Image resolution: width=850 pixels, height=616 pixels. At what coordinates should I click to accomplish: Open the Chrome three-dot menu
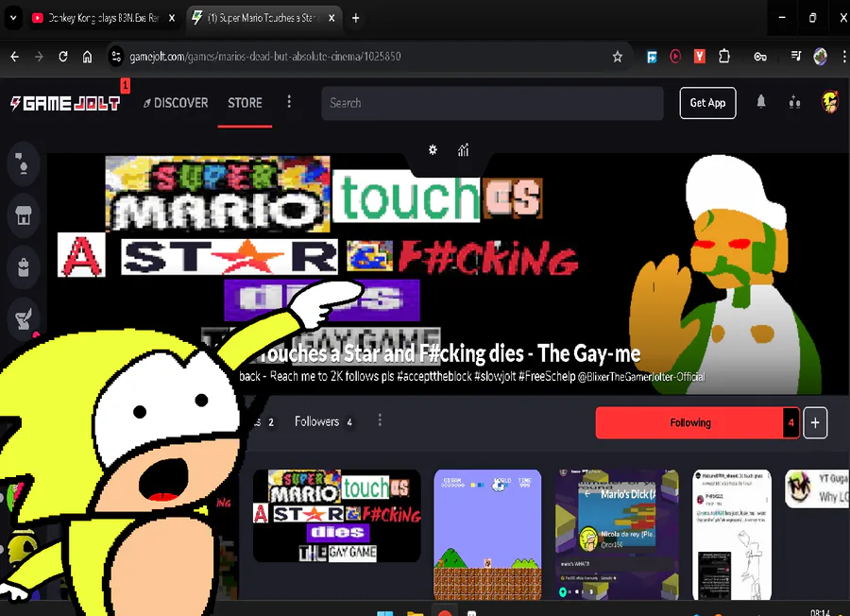click(843, 57)
